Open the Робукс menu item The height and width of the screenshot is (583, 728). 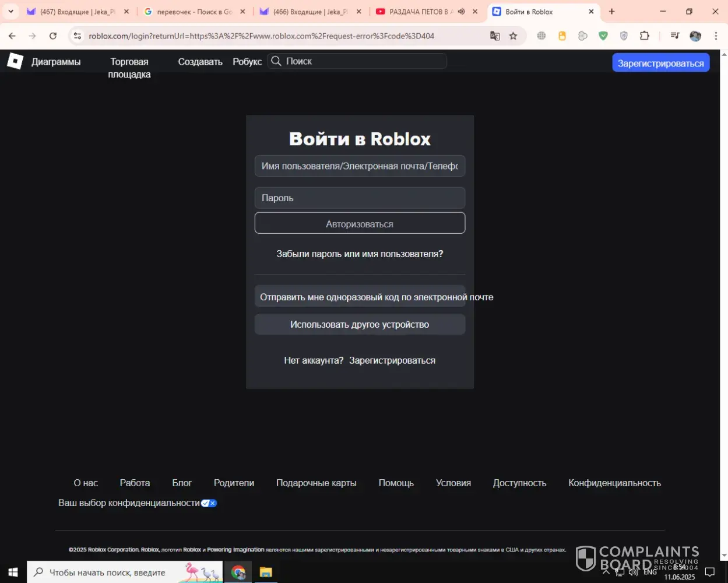tap(247, 62)
